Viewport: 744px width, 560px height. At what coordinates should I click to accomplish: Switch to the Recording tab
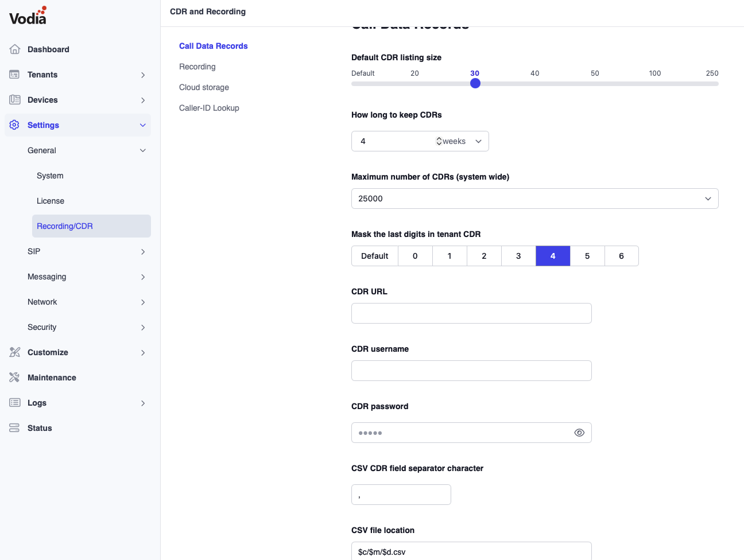point(197,67)
